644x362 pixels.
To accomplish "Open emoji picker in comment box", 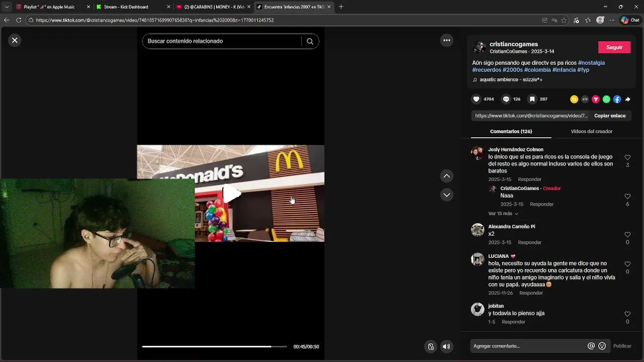I will 602,346.
